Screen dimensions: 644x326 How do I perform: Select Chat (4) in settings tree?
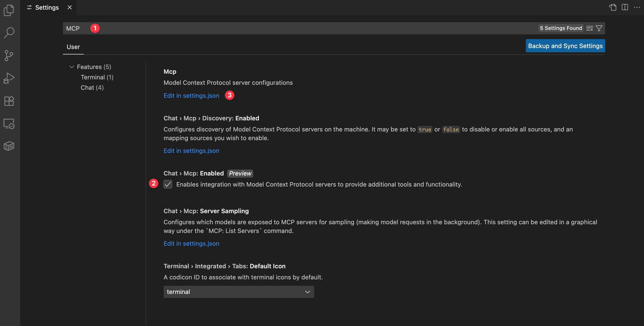[92, 88]
